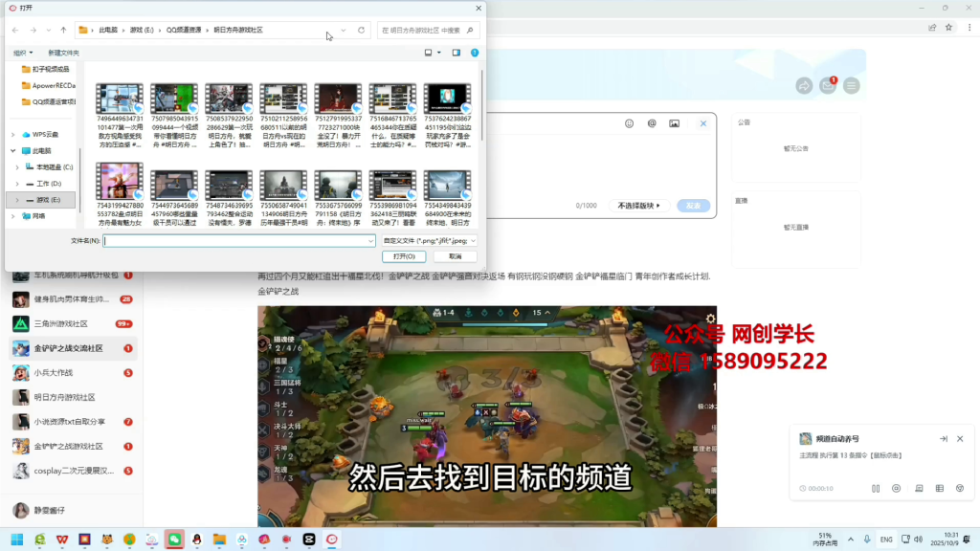
Task: Go up one folder level with the up arrow
Action: (64, 30)
